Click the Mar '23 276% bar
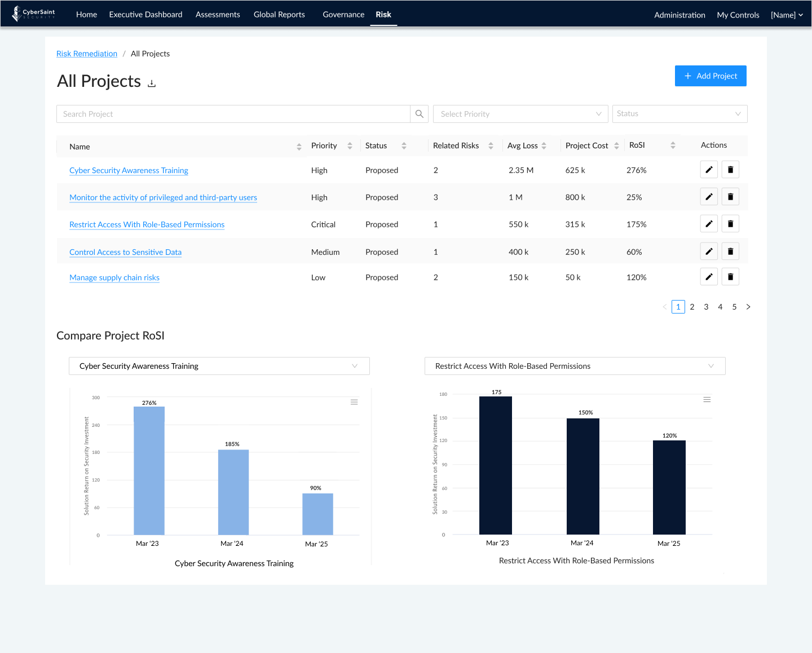Screen dimensions: 812x653 pos(149,470)
